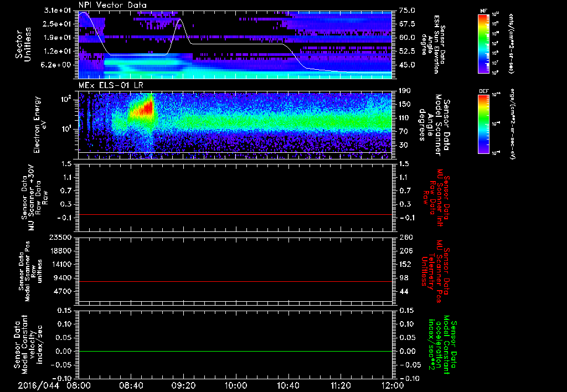Select the NPI Vector Data panel title

[x=112, y=5]
